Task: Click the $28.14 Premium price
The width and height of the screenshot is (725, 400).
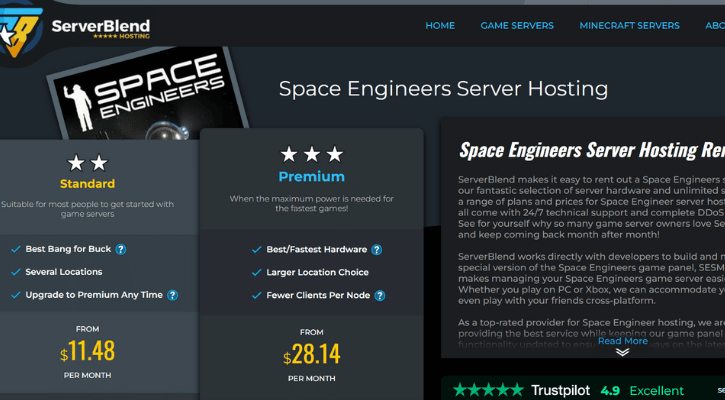Action: tap(312, 354)
